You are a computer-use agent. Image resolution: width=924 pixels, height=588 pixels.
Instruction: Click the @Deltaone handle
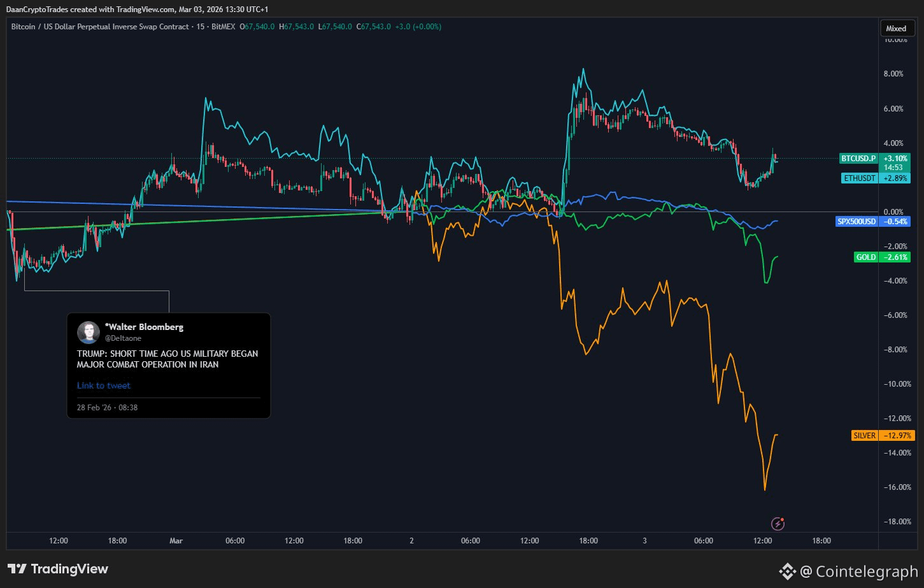click(x=123, y=338)
